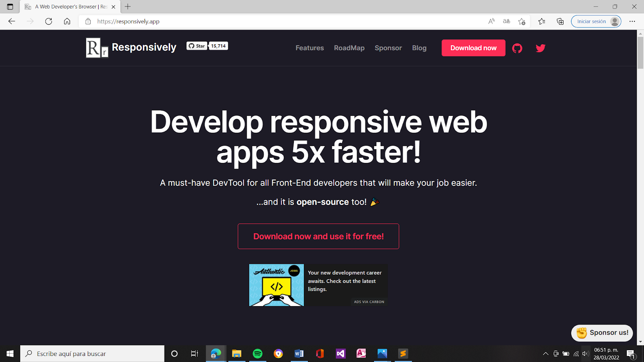This screenshot has height=362, width=644.
Task: Go back with the browser back arrow
Action: click(x=12, y=21)
